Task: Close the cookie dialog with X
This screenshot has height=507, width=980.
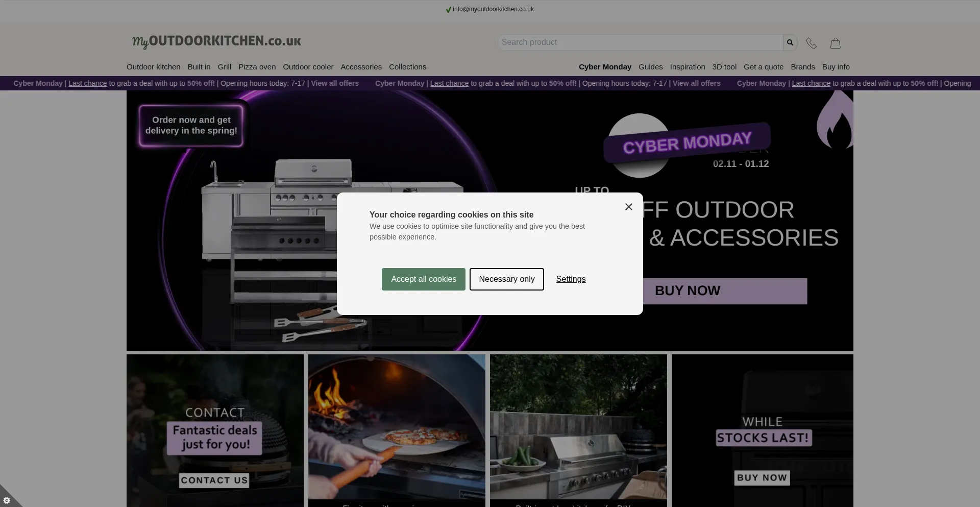Action: coord(628,207)
